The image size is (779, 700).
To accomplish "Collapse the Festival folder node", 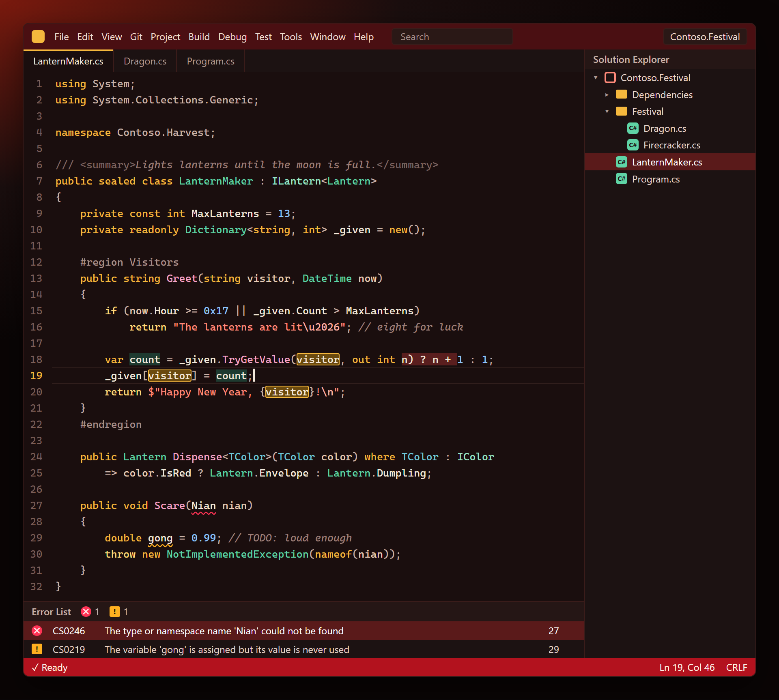I will (607, 111).
